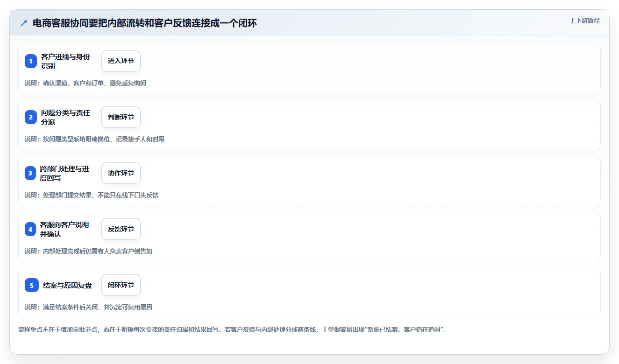Click the step 5 number badge
Screen dimensions: 619x364
click(x=32, y=285)
